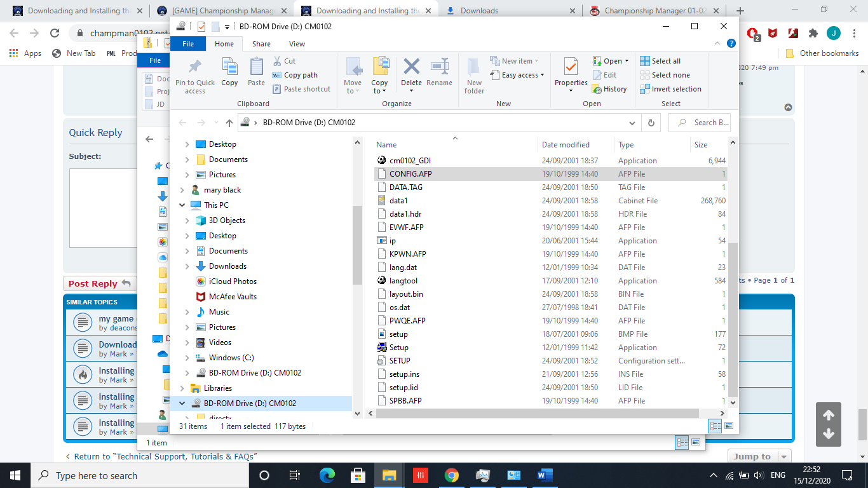Expand the mary black tree node

[x=182, y=190]
